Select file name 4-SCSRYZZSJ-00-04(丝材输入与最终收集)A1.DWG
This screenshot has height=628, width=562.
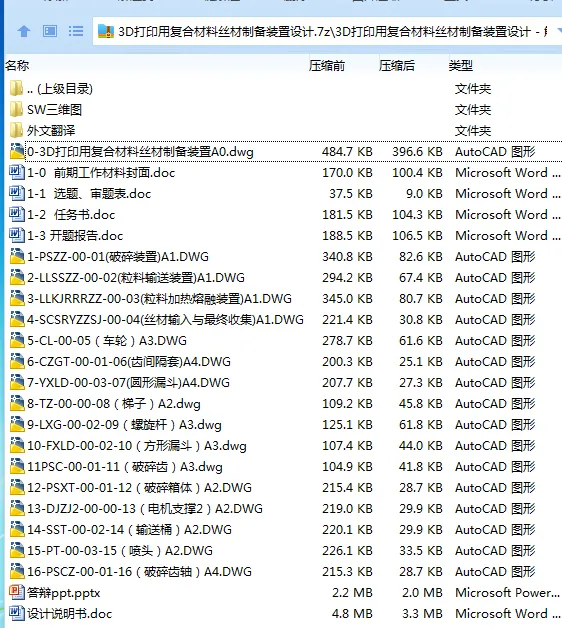(165, 320)
